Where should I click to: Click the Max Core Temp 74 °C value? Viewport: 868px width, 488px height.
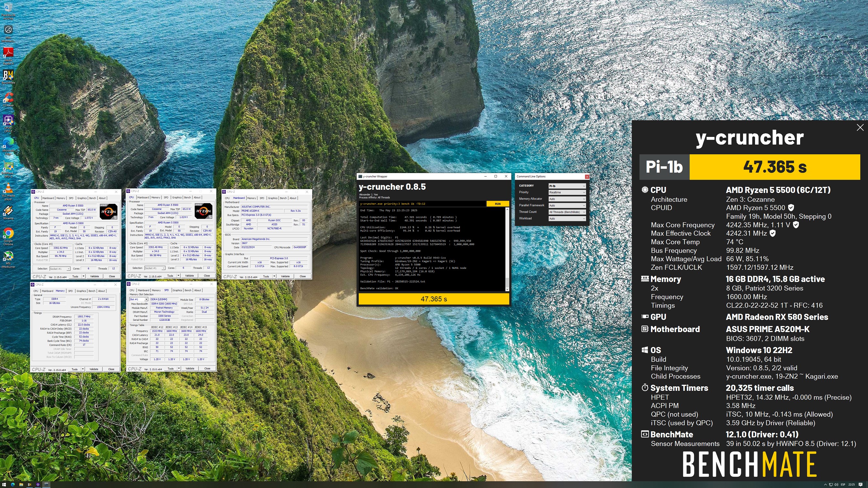(x=735, y=242)
